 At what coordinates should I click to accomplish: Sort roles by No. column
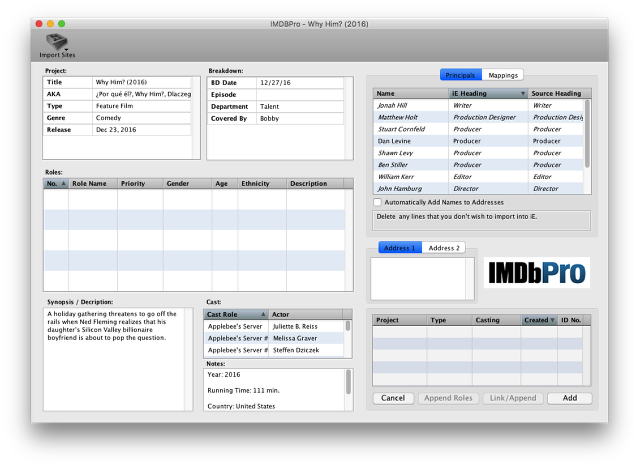tap(56, 184)
